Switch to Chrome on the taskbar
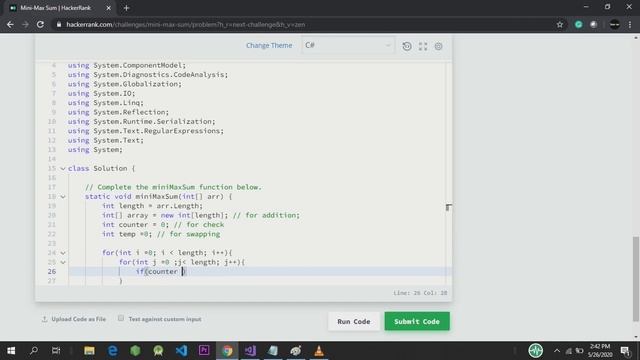This screenshot has height=360, width=640. pyautogui.click(x=227, y=351)
